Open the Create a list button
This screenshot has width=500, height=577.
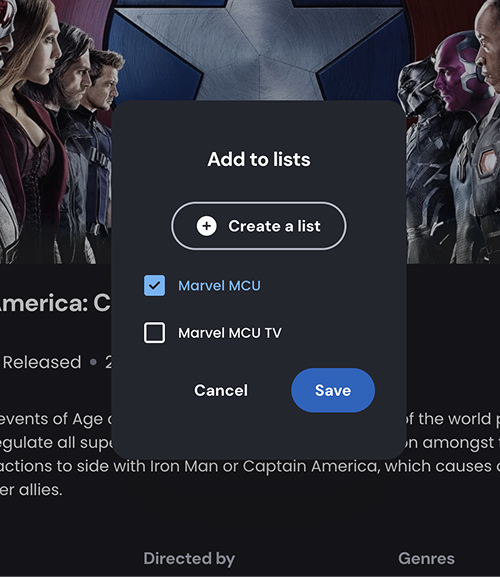pos(259,226)
